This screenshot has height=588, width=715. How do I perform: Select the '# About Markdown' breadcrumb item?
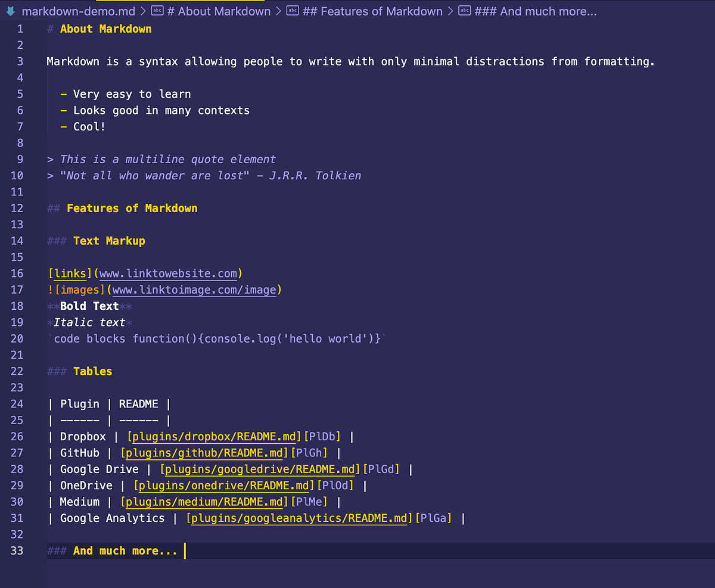coord(219,11)
